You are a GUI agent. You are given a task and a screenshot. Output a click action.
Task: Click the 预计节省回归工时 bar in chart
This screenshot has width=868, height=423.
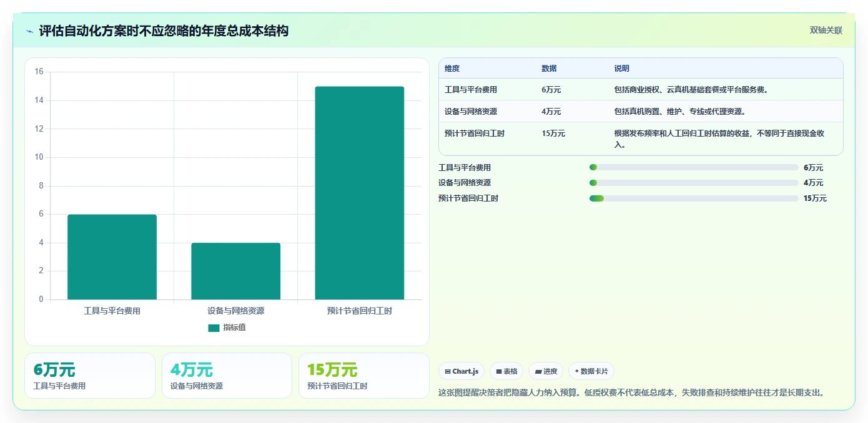359,193
